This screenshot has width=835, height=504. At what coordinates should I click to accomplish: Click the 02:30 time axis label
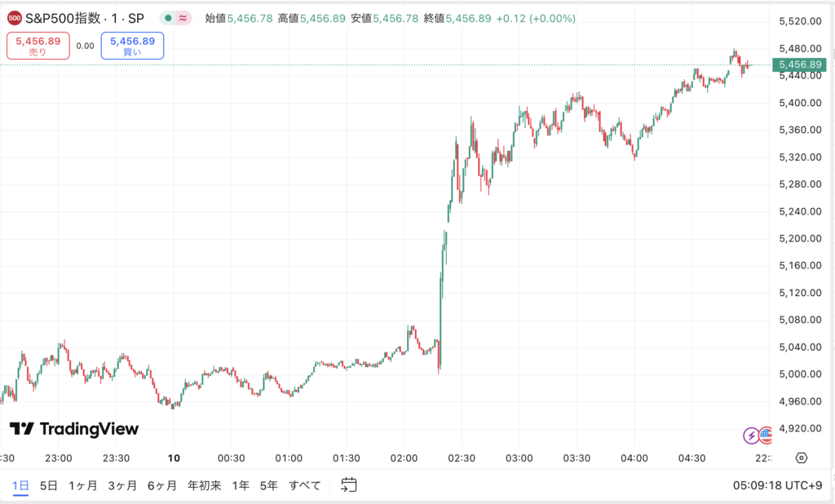click(x=462, y=458)
